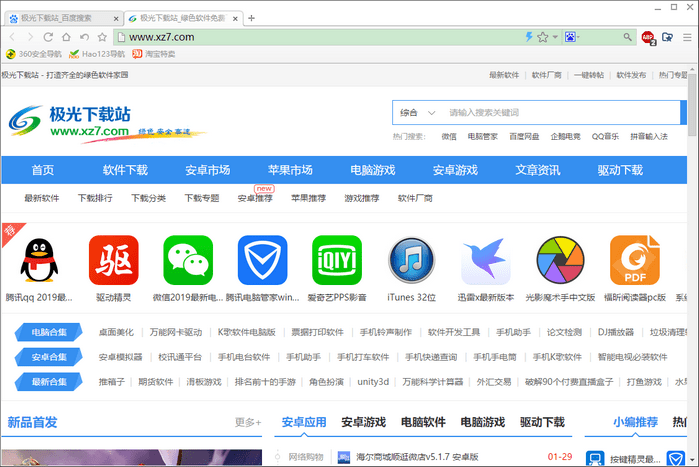Click the magnifier search icon in toolbar

click(627, 37)
